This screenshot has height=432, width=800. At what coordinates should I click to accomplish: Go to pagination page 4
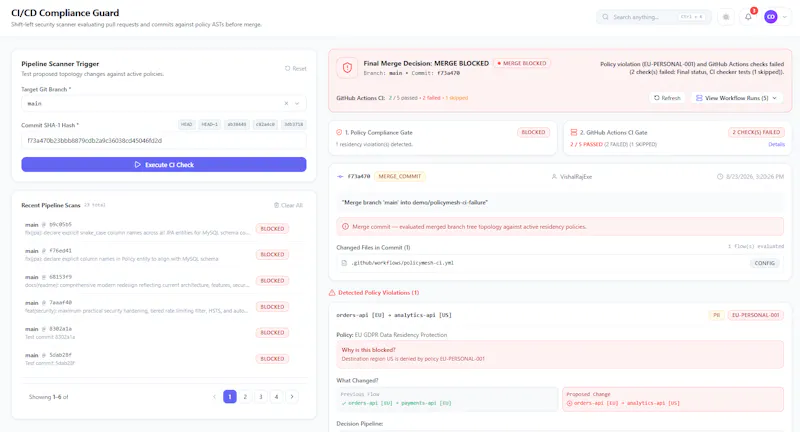pyautogui.click(x=277, y=397)
